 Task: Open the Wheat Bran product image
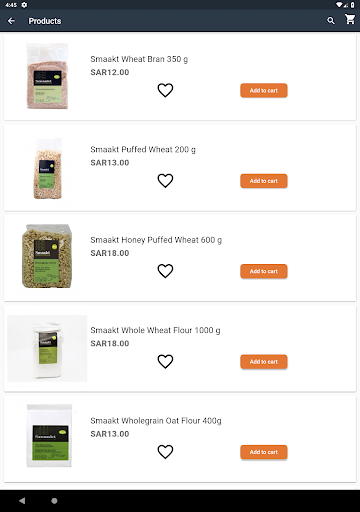47,76
